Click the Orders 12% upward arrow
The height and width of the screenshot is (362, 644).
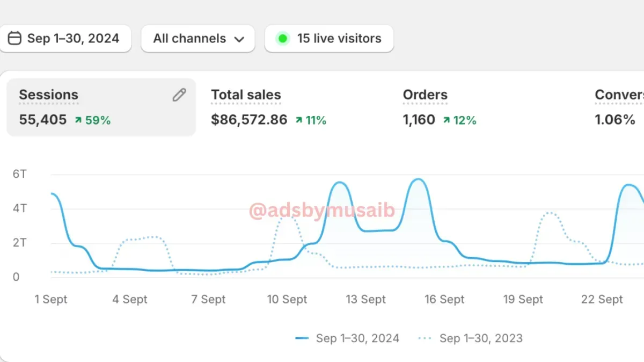447,120
